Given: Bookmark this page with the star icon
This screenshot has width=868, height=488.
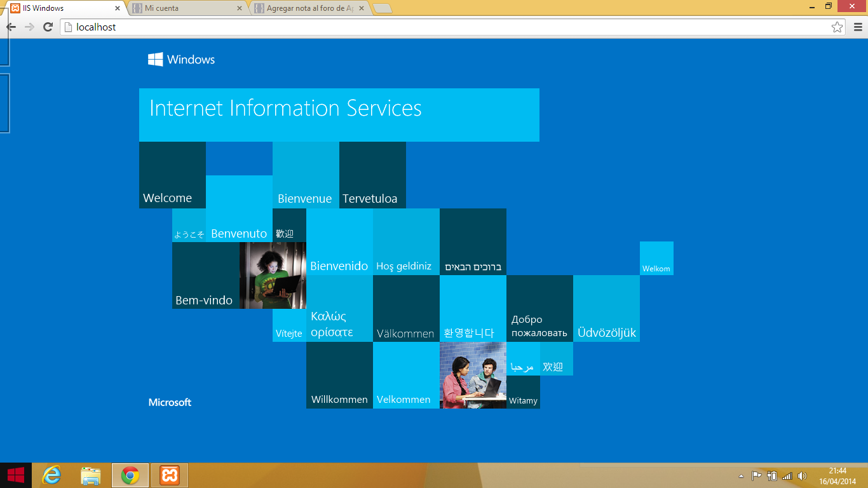Looking at the screenshot, I should tap(837, 27).
